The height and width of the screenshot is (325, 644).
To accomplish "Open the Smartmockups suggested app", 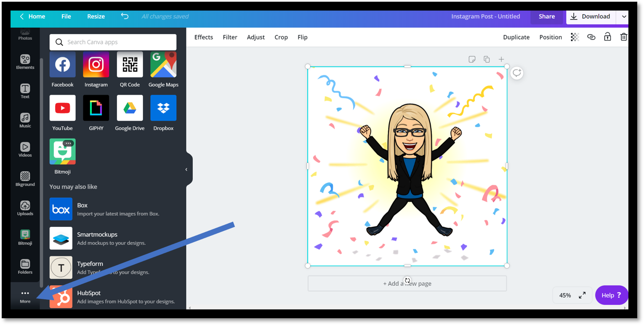I will point(113,238).
